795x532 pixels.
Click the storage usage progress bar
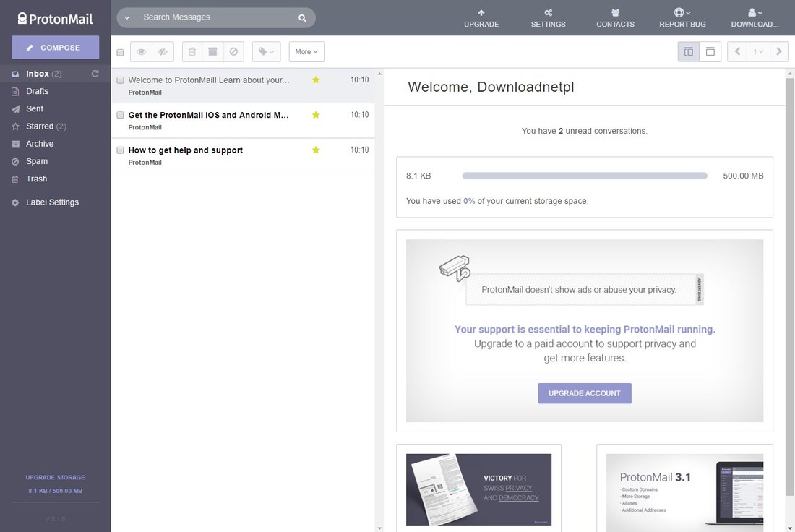pyautogui.click(x=585, y=176)
